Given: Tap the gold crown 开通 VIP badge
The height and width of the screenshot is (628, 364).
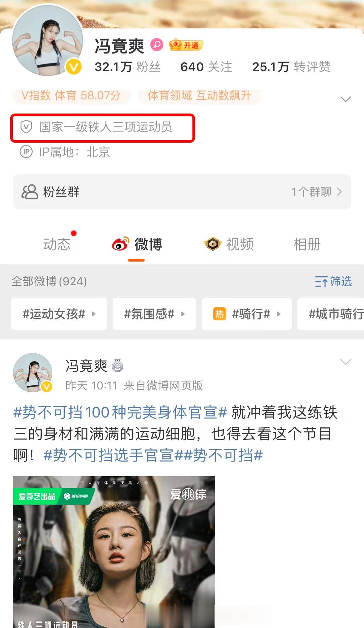Looking at the screenshot, I should tap(186, 45).
